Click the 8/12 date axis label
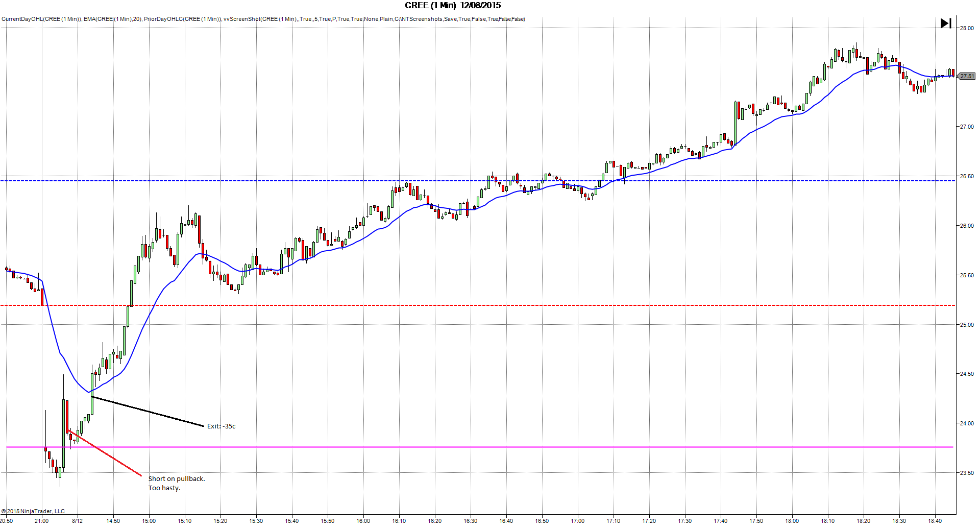 tap(78, 521)
